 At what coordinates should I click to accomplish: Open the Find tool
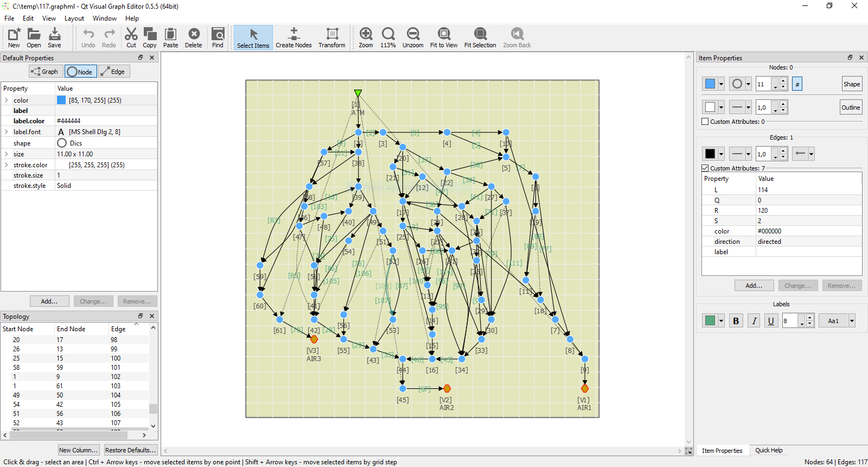coord(218,38)
